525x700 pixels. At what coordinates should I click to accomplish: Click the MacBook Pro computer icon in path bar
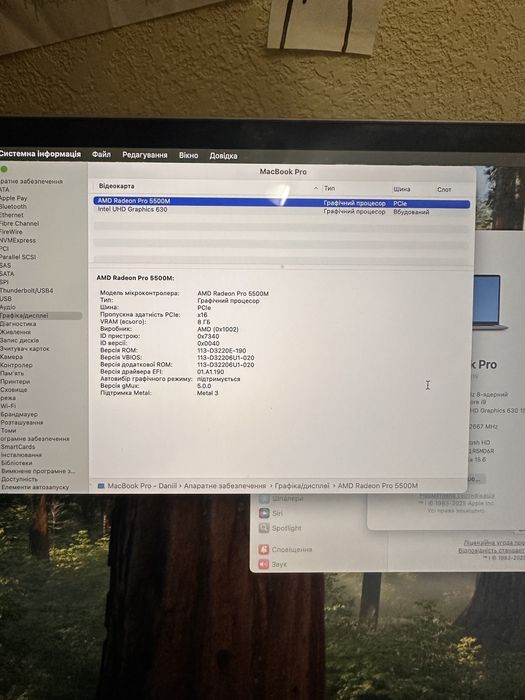click(101, 486)
